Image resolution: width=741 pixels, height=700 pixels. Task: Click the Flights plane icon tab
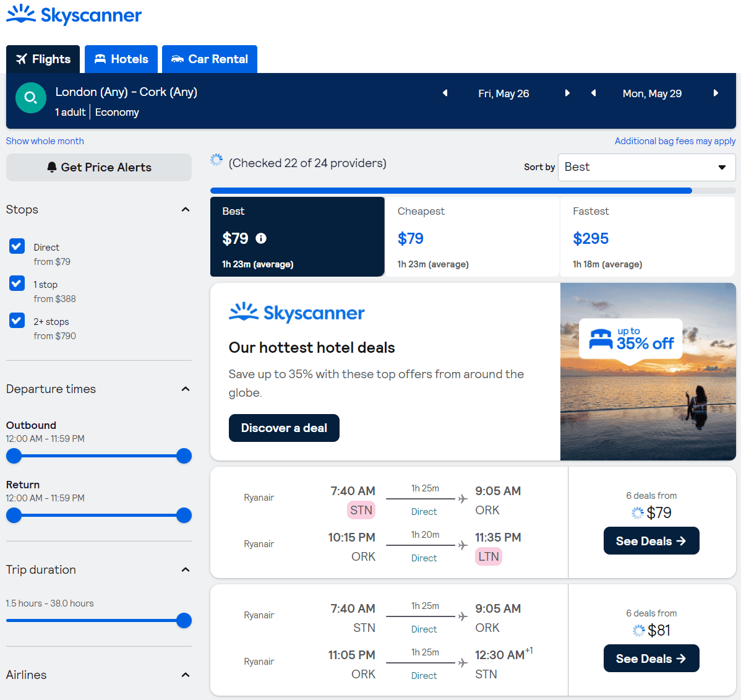pos(22,59)
